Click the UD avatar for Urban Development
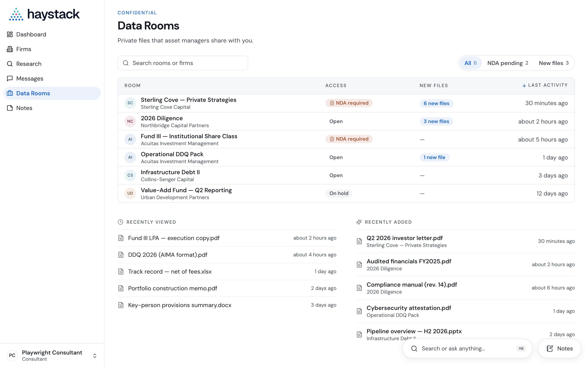 click(x=130, y=193)
